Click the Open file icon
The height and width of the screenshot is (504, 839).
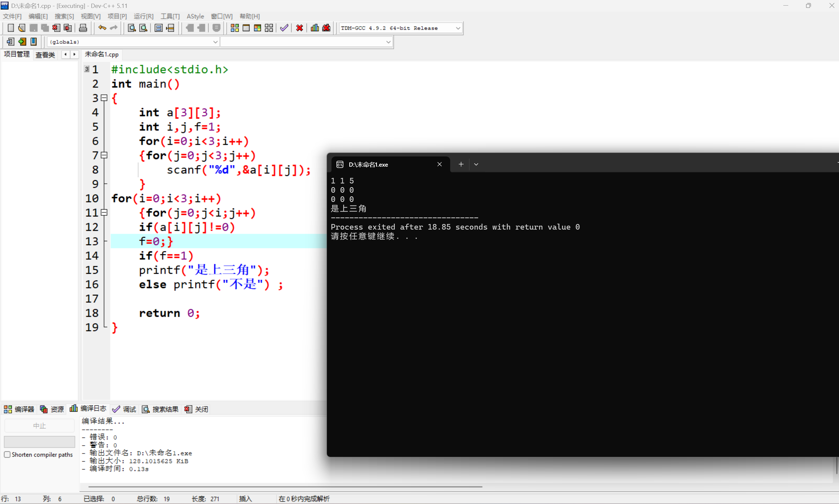tap(22, 28)
